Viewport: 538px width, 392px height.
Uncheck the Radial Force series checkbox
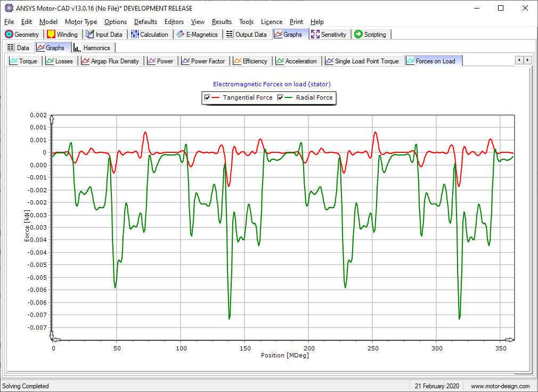click(280, 98)
